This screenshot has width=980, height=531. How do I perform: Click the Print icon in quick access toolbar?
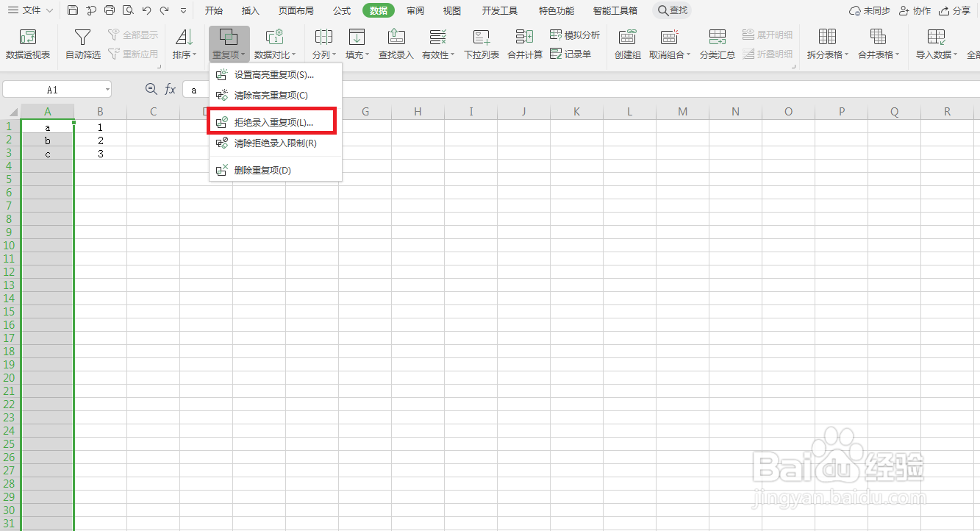(x=110, y=10)
